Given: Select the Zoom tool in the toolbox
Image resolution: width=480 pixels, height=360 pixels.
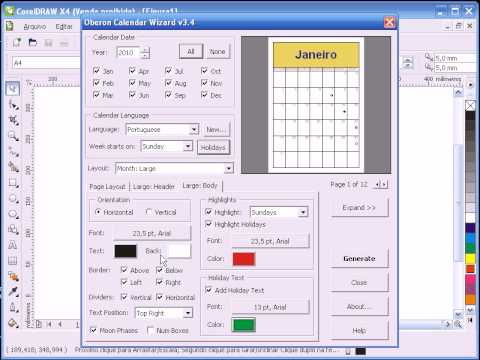Looking at the screenshot, I should click(x=13, y=136).
